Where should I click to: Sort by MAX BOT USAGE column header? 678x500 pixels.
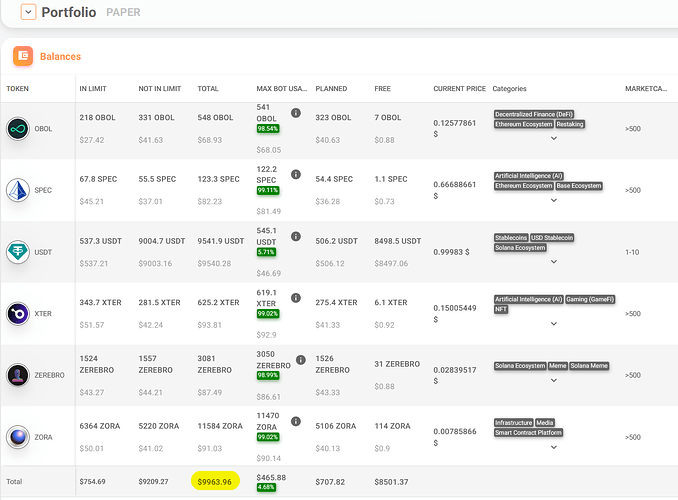pos(281,89)
